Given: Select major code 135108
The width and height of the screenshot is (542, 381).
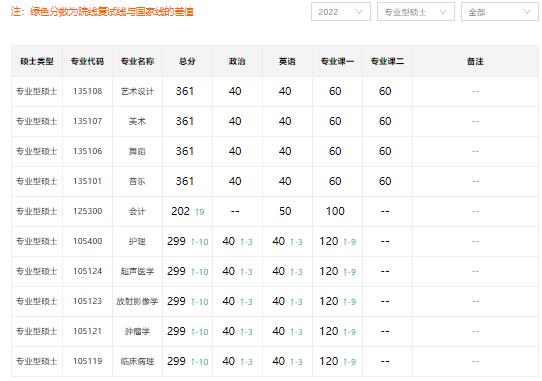Looking at the screenshot, I should [87, 91].
